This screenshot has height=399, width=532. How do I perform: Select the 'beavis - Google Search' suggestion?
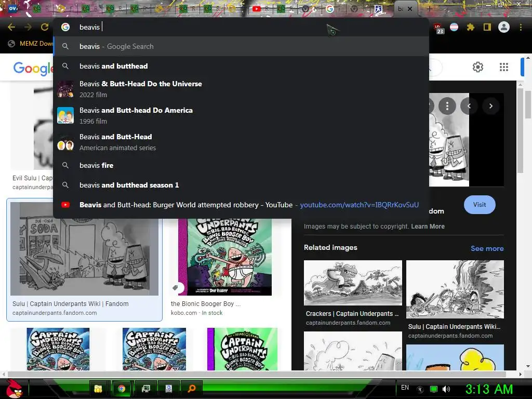click(241, 46)
